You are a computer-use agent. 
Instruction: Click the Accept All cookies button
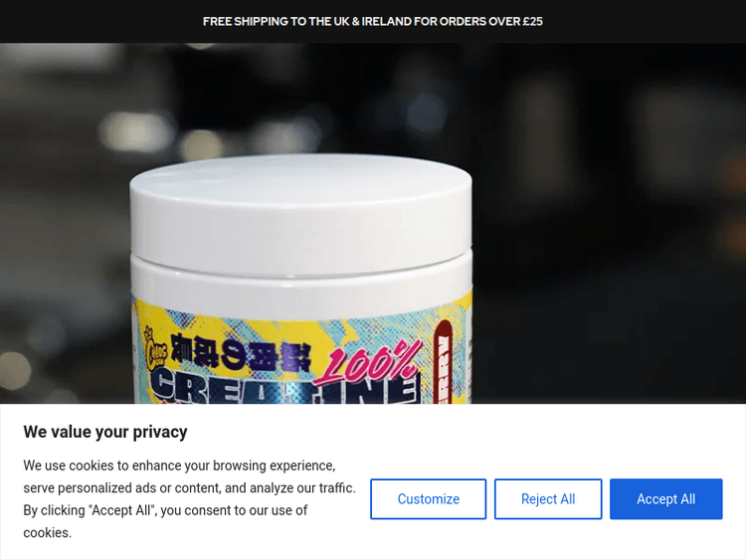click(x=665, y=498)
